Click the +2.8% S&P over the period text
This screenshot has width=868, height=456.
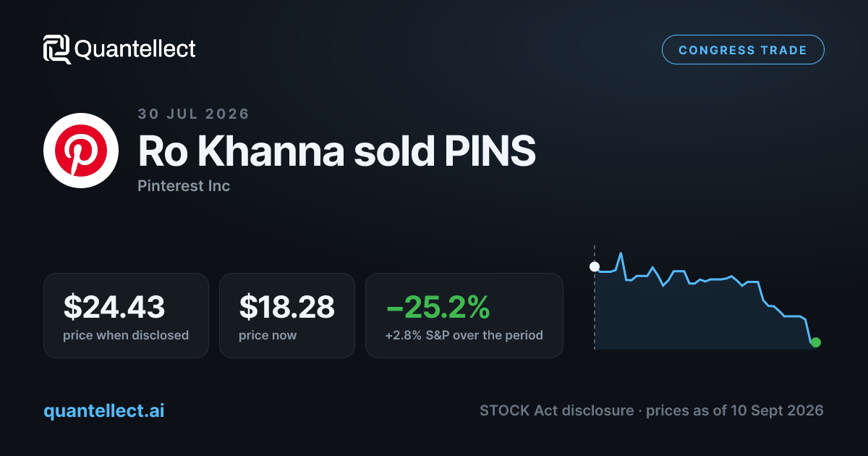point(464,335)
